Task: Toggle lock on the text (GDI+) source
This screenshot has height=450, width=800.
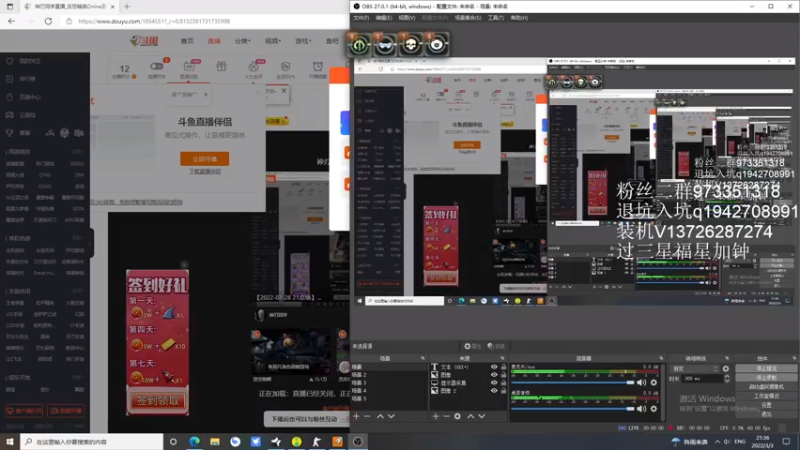Action: coord(503,367)
